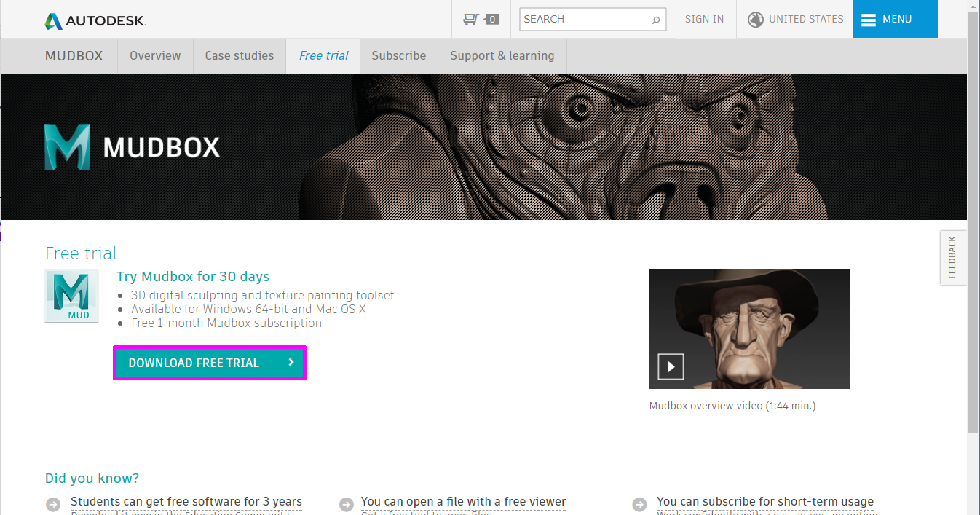Open 'You can open a file with a free viewer'
This screenshot has height=515, width=980.
click(x=463, y=501)
